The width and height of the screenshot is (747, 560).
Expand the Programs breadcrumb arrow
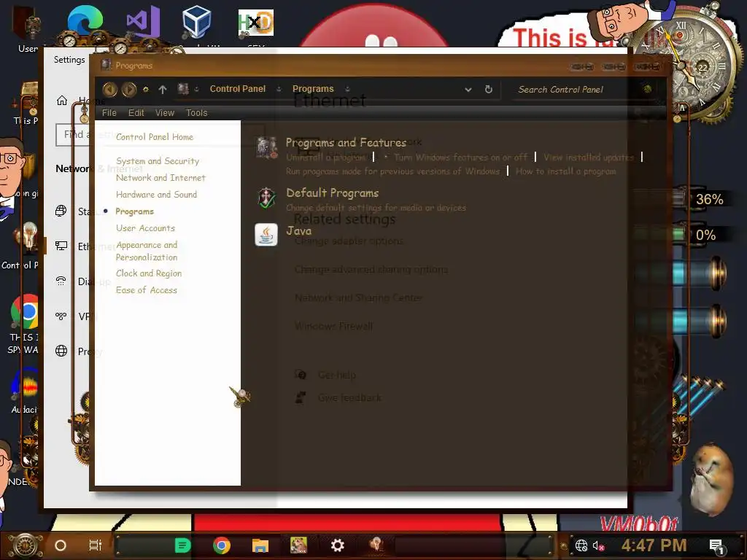[347, 89]
